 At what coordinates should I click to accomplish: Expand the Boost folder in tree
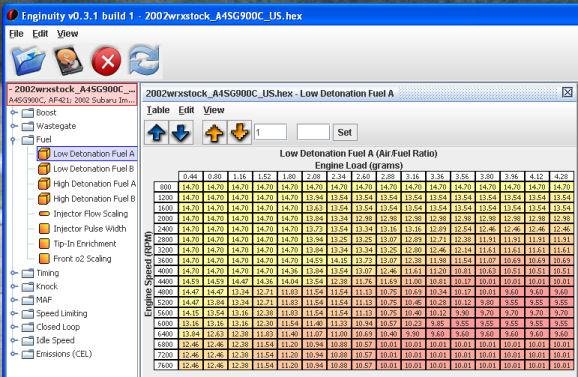click(14, 112)
